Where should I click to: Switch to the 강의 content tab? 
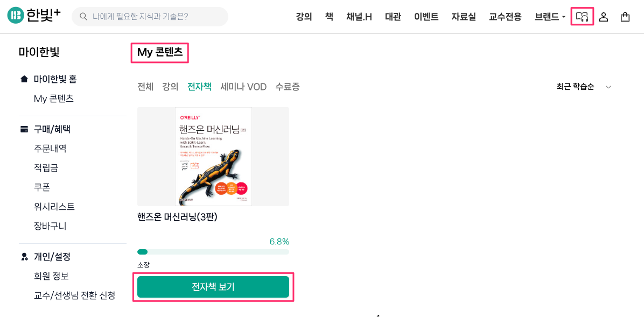[170, 87]
